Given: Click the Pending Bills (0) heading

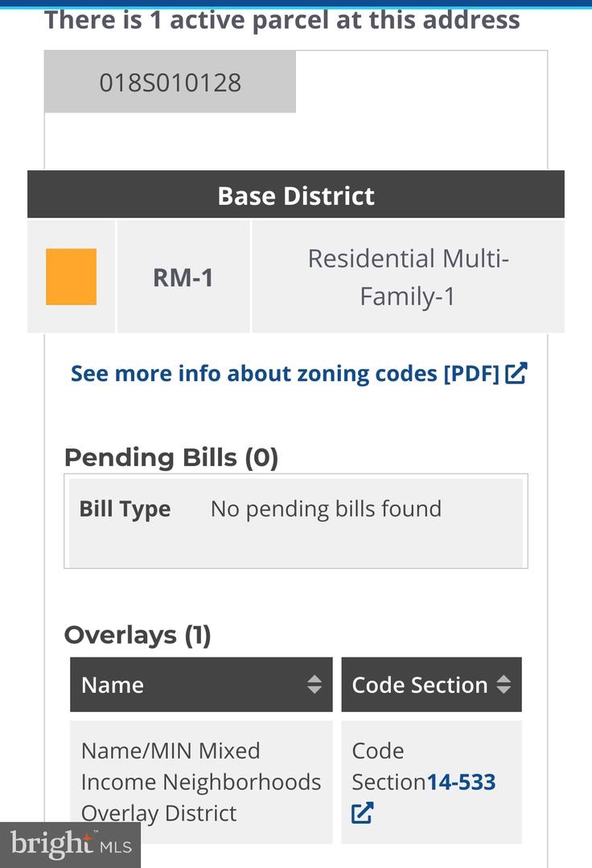Looking at the screenshot, I should click(171, 457).
